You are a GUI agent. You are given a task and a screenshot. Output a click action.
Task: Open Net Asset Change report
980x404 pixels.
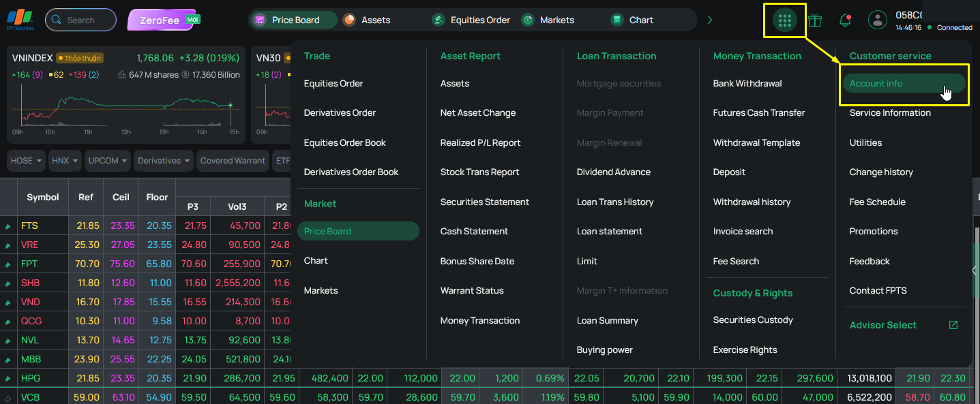[x=478, y=113]
